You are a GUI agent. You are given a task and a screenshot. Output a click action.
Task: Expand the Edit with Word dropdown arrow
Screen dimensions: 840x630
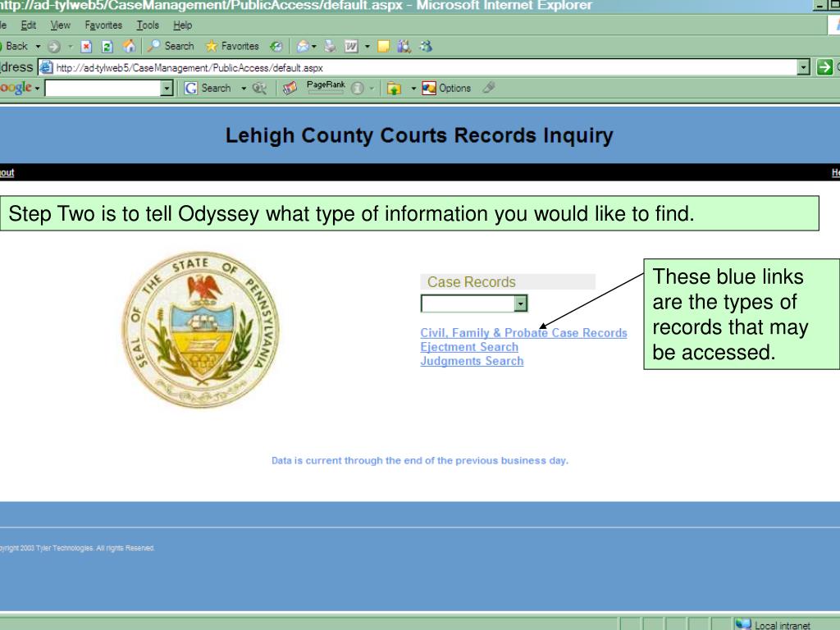click(367, 47)
